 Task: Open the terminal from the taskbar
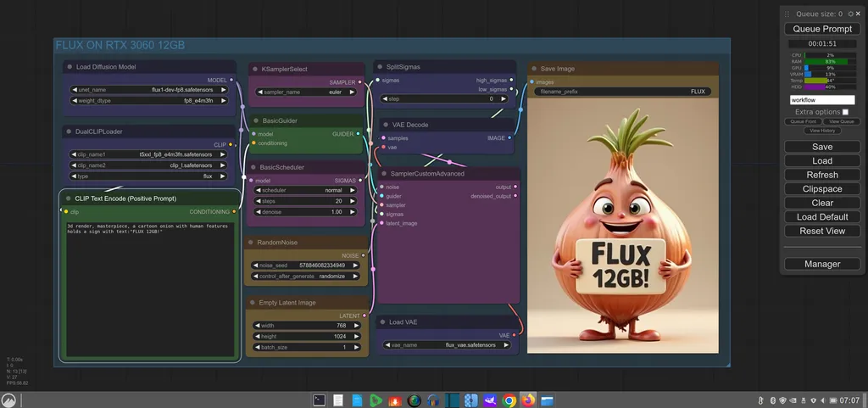319,400
